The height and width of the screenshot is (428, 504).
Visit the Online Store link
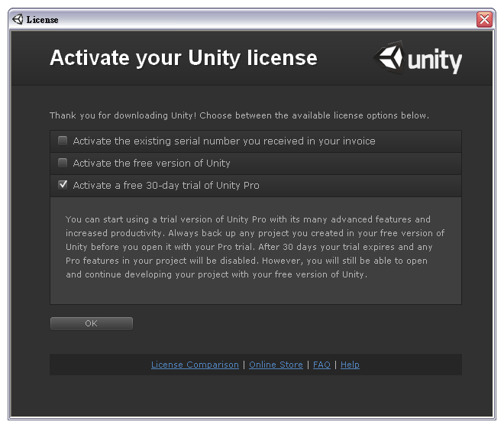[276, 365]
